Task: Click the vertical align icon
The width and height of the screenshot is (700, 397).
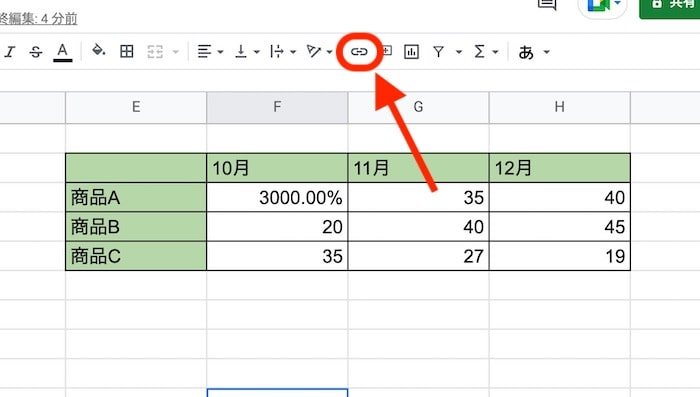Action: [x=241, y=52]
